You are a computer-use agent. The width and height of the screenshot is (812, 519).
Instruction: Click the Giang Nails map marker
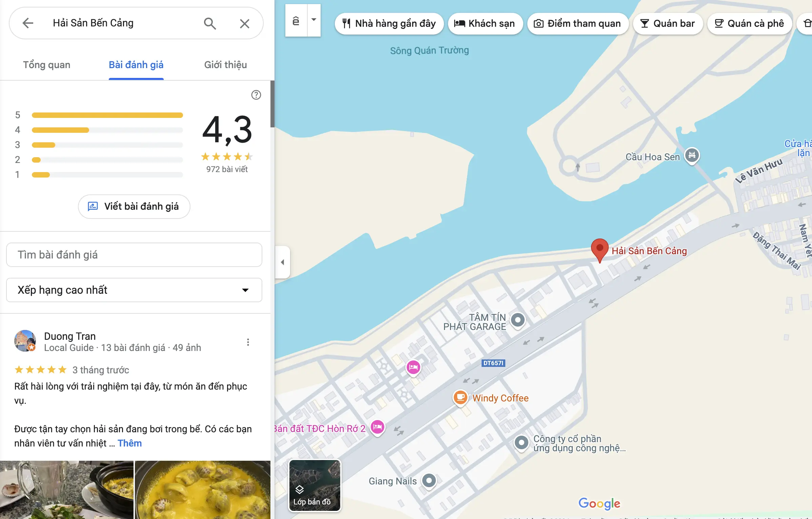click(429, 480)
